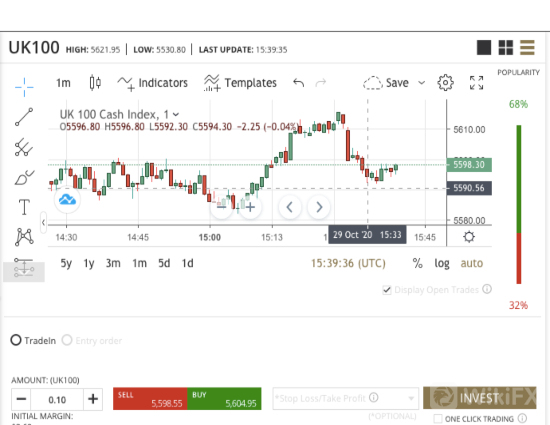Select the trend line drawing tool

click(24, 117)
